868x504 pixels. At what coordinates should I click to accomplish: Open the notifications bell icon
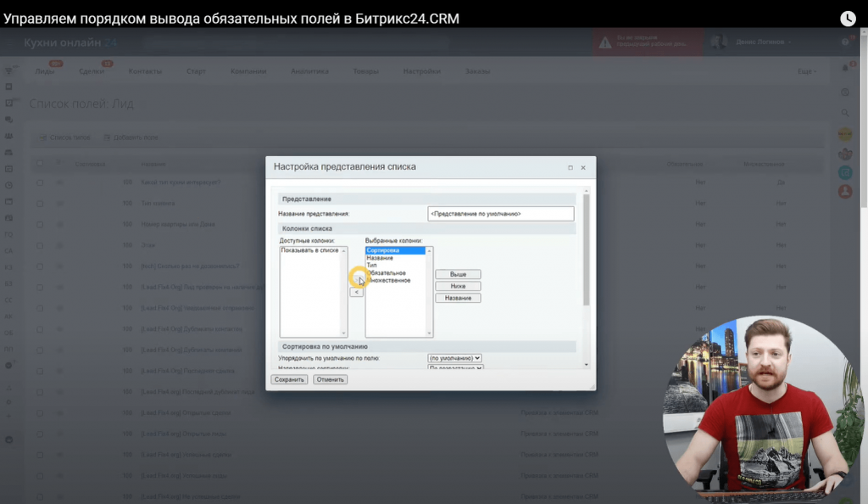tap(845, 68)
